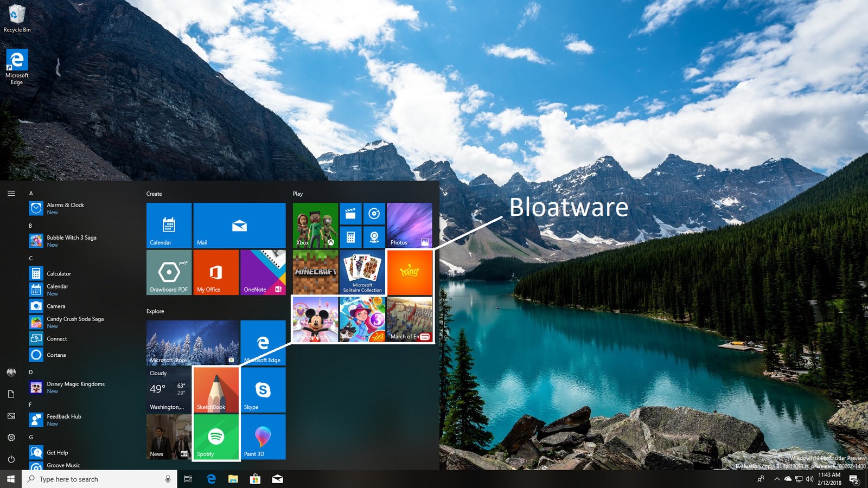
Task: Open the News tile
Action: coord(169,437)
